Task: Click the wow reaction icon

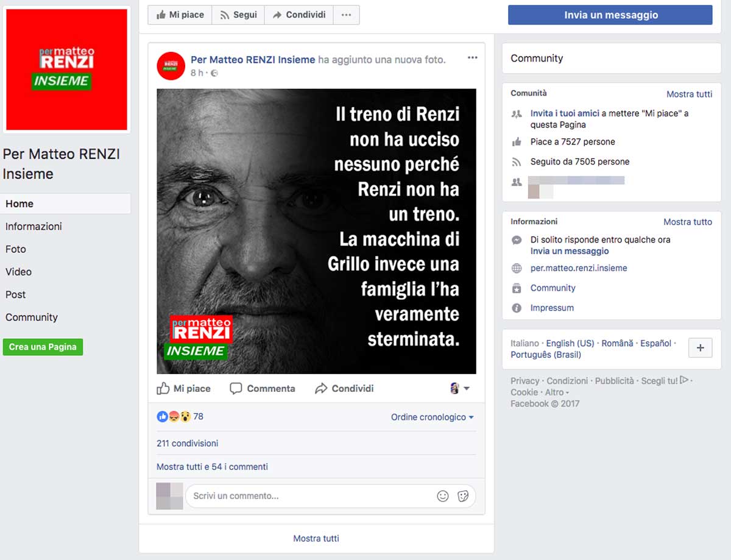Action: [x=185, y=417]
